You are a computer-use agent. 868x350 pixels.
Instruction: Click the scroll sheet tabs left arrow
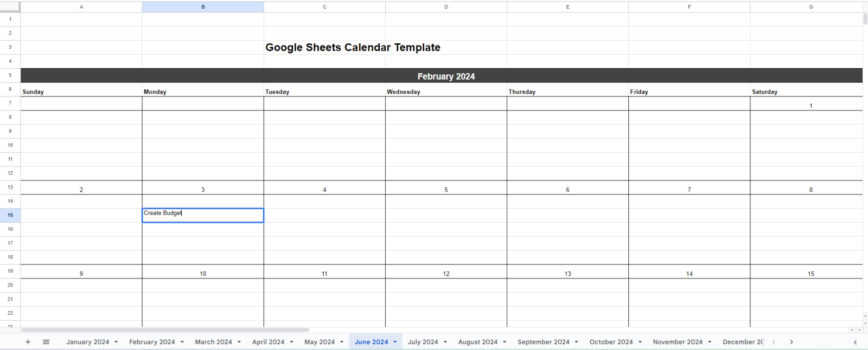pyautogui.click(x=774, y=342)
